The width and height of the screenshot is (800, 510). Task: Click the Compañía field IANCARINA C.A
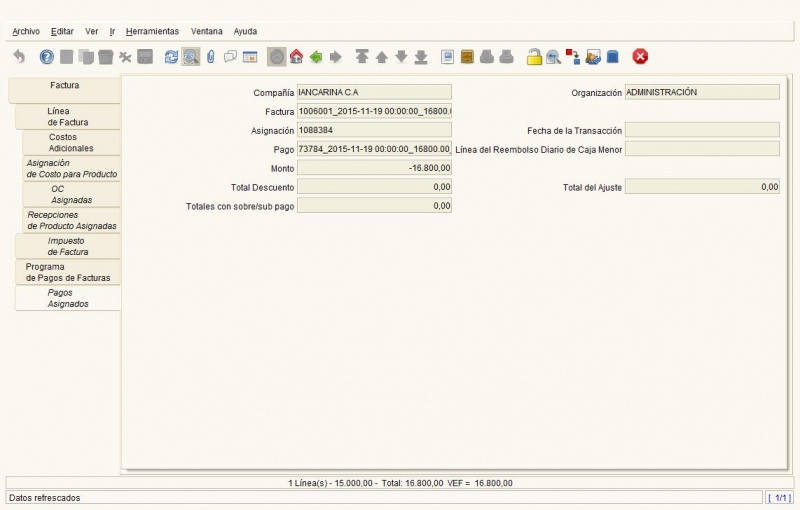(374, 92)
